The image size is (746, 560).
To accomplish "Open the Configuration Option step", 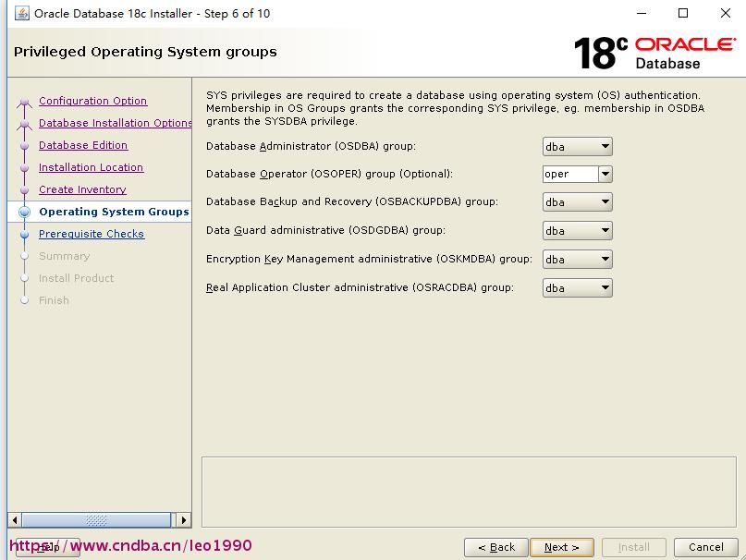I will (x=92, y=101).
